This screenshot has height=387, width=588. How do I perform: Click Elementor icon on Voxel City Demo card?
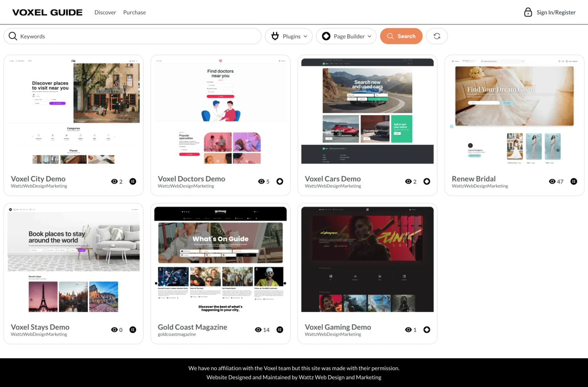coord(133,182)
